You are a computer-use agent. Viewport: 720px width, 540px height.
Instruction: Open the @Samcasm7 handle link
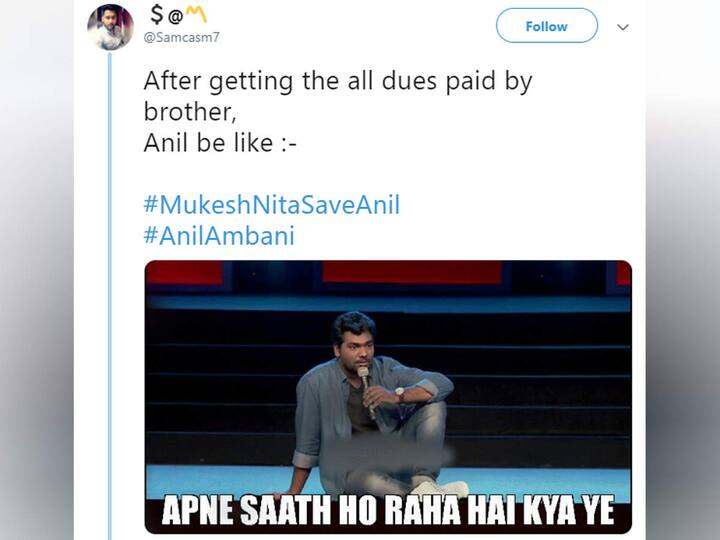click(181, 37)
